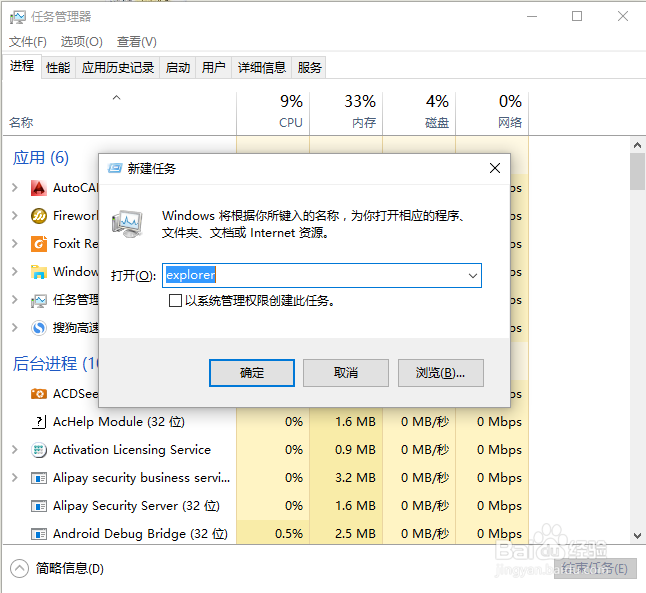Image resolution: width=646 pixels, height=593 pixels.
Task: Sort by the 内存 column header
Action: pyautogui.click(x=346, y=113)
